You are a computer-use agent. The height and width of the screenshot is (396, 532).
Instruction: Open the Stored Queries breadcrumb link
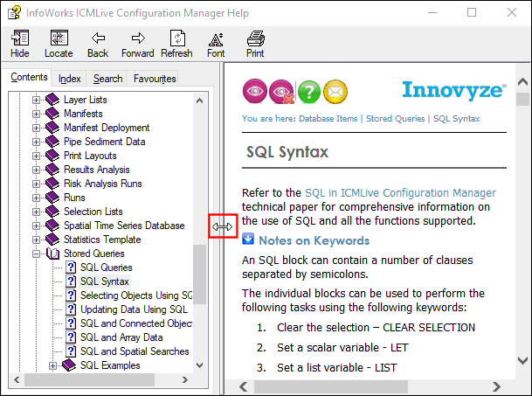point(395,119)
